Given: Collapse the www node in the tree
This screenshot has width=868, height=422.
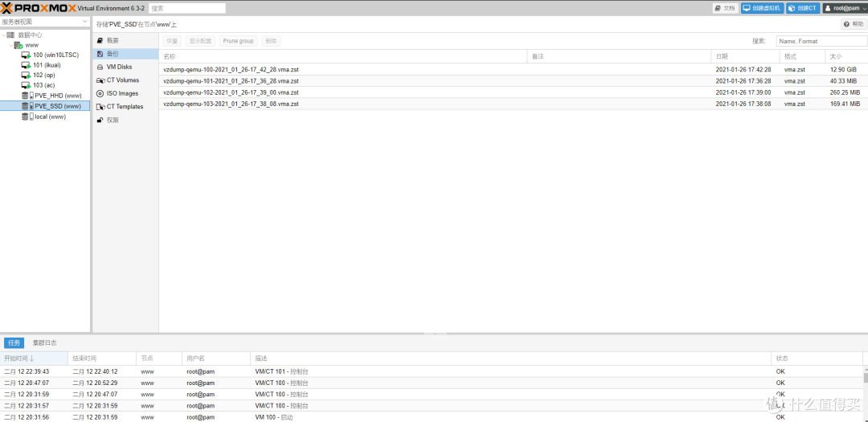Looking at the screenshot, I should click(10, 45).
